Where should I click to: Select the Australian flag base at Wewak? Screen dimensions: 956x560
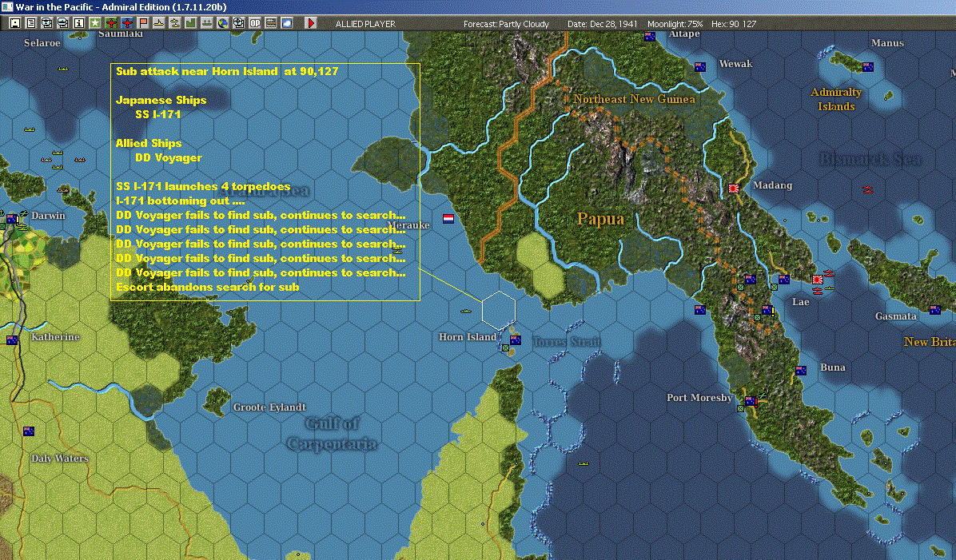(700, 67)
